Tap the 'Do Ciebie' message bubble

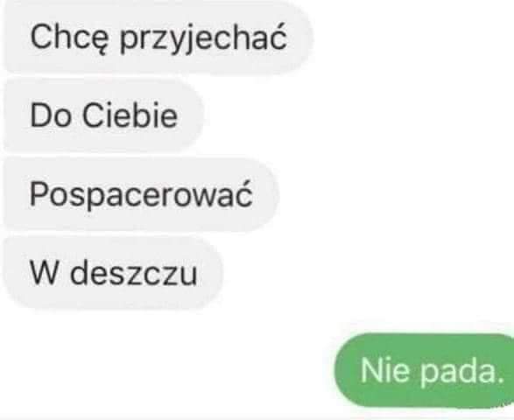[103, 115]
